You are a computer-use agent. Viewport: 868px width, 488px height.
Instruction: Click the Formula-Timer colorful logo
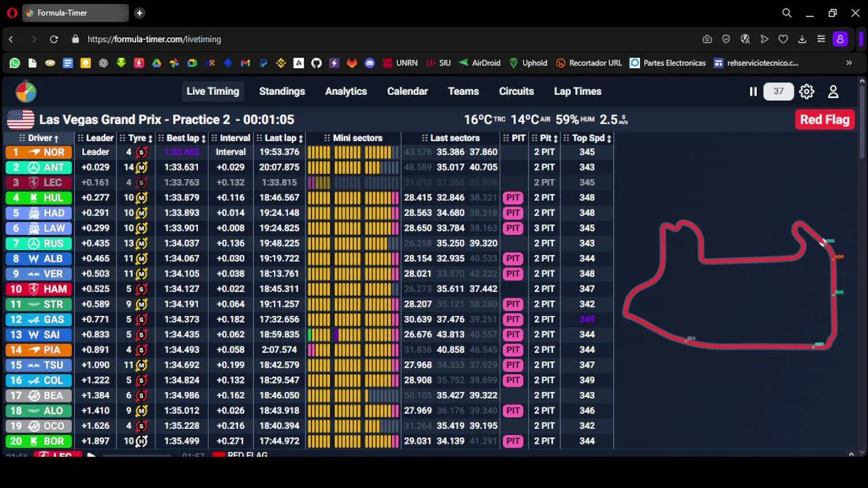pos(26,91)
